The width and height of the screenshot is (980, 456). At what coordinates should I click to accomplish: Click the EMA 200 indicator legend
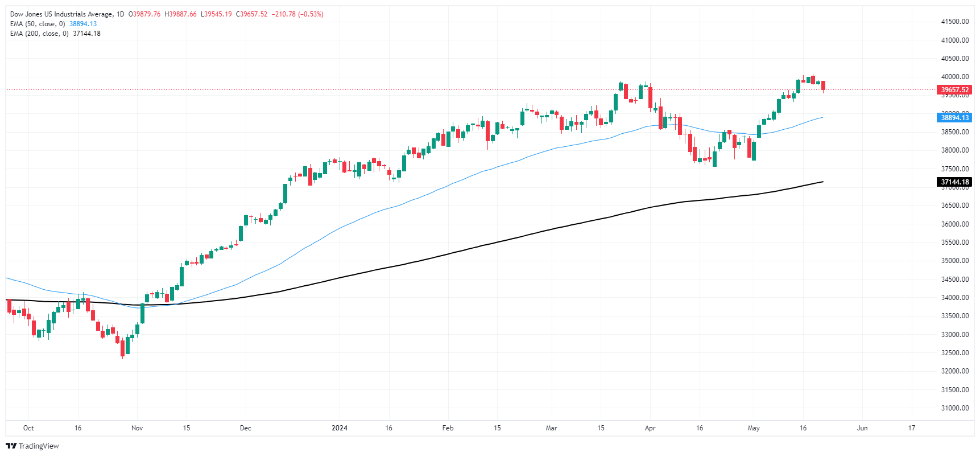(x=39, y=34)
